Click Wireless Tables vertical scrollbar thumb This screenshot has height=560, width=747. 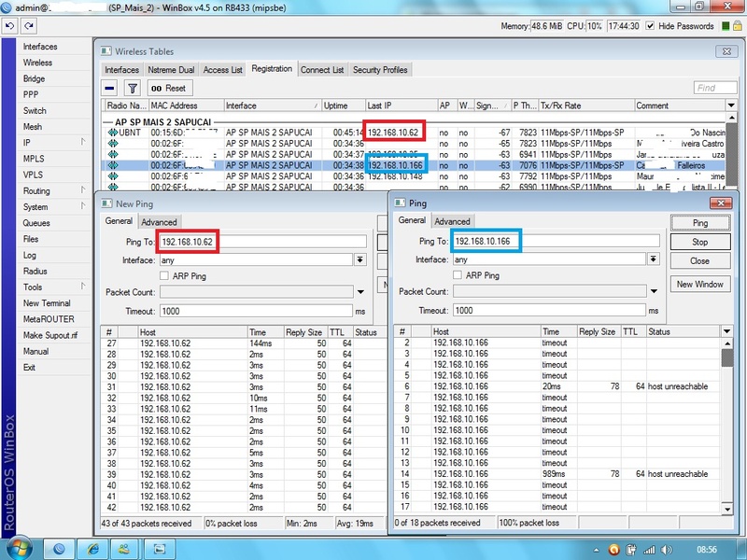(x=731, y=152)
